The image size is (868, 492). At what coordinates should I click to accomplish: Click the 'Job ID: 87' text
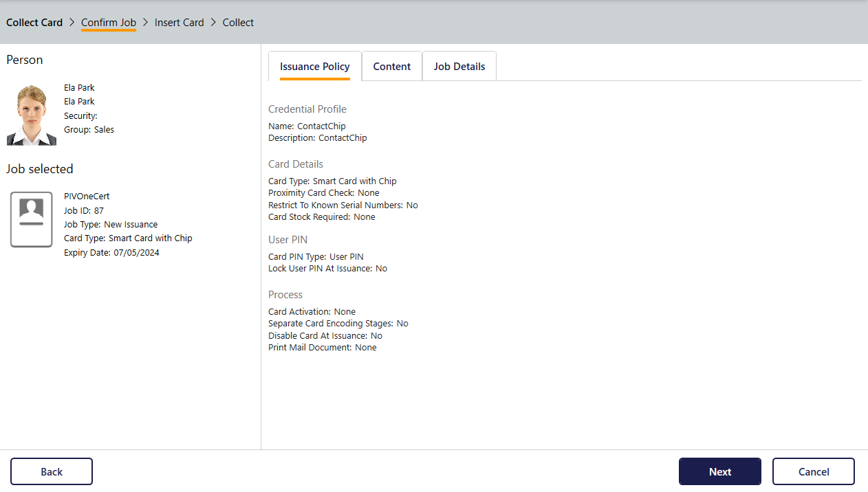pyautogui.click(x=84, y=210)
